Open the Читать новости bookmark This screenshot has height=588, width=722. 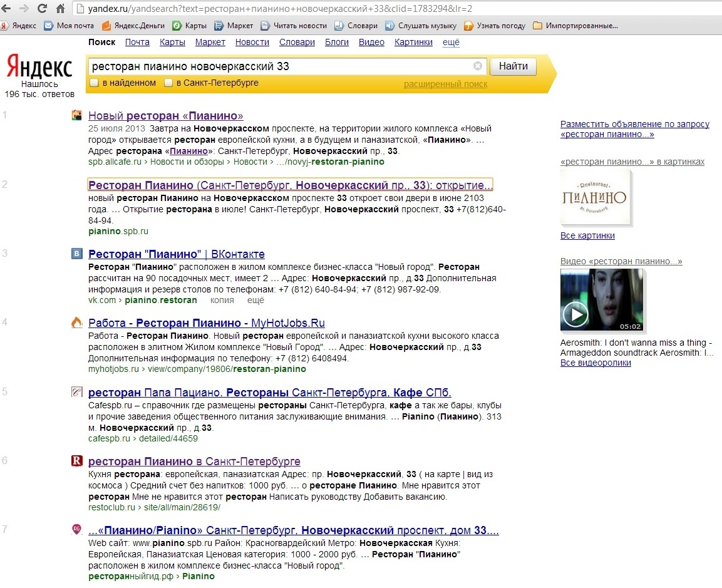pyautogui.click(x=294, y=26)
